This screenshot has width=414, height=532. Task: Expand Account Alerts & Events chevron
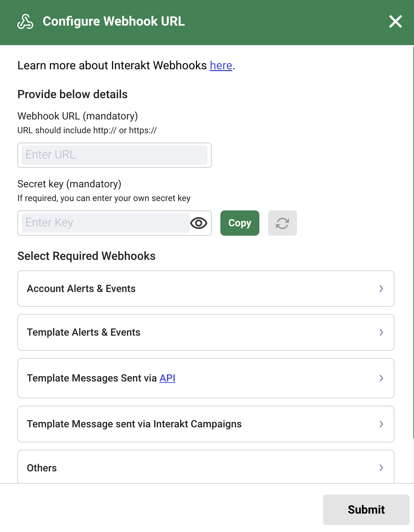point(381,289)
